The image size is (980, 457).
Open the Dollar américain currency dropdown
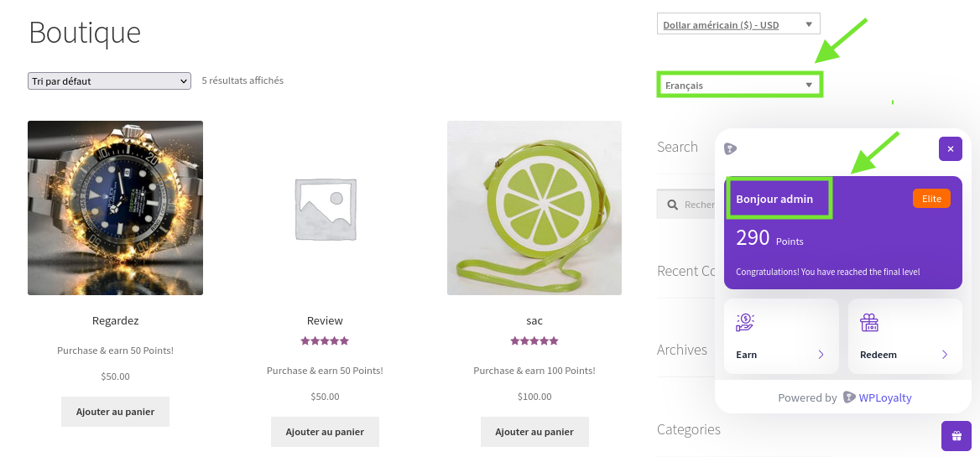click(x=738, y=24)
